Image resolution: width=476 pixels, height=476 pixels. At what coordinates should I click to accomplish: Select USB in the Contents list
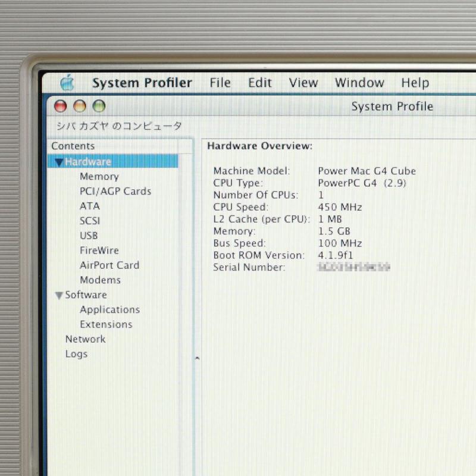[89, 236]
